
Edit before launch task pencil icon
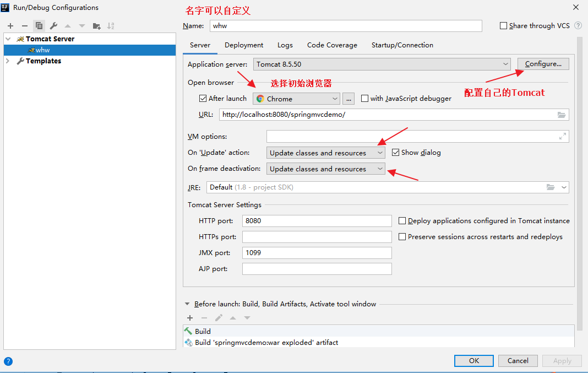coord(219,318)
